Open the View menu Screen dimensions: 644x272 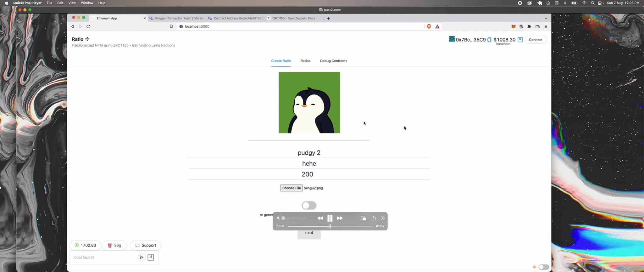(x=72, y=3)
